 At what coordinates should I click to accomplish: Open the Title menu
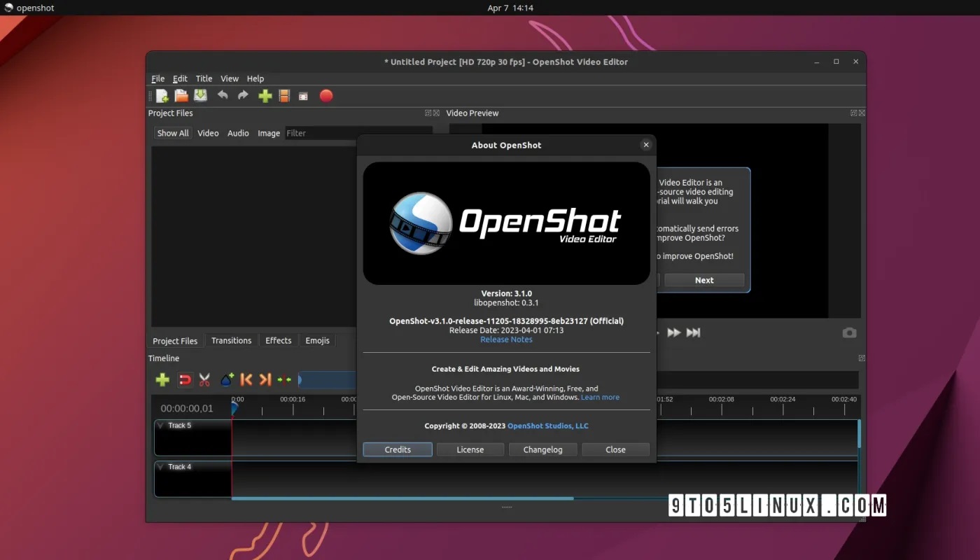pos(204,78)
